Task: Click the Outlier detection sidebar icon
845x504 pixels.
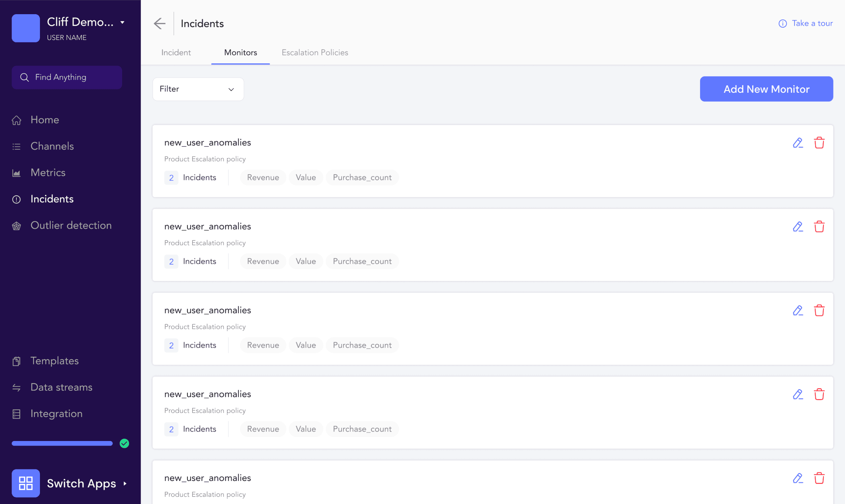Action: [16, 226]
